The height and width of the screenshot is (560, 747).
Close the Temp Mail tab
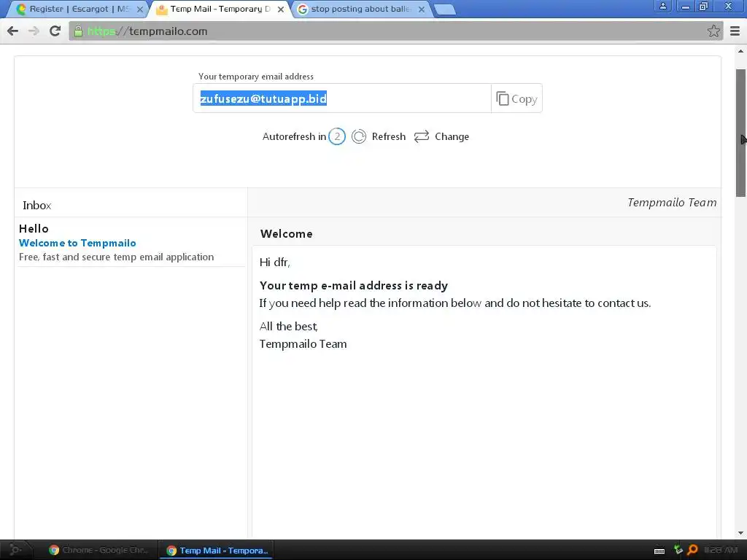point(281,9)
